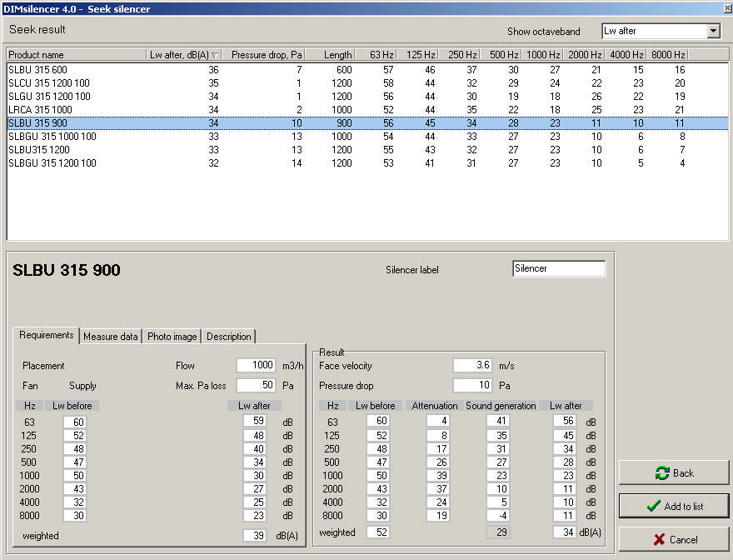
Task: Open the Measure data tab
Action: (x=110, y=337)
